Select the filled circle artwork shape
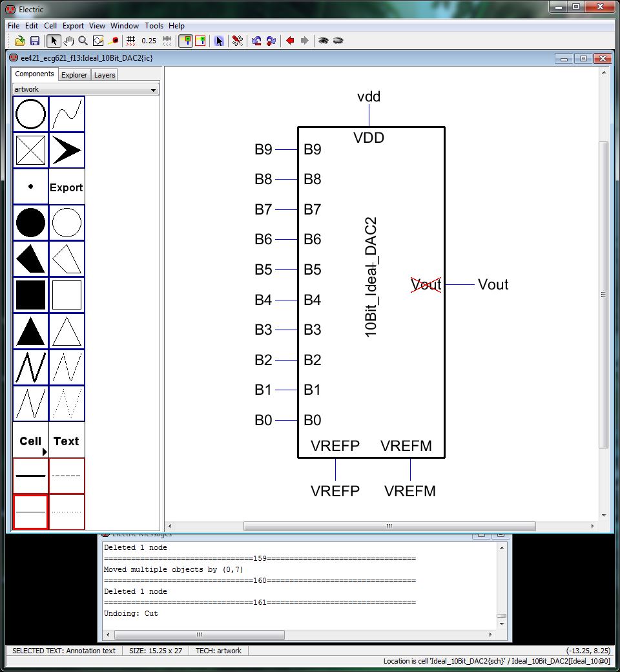This screenshot has height=672, width=620. pos(31,224)
